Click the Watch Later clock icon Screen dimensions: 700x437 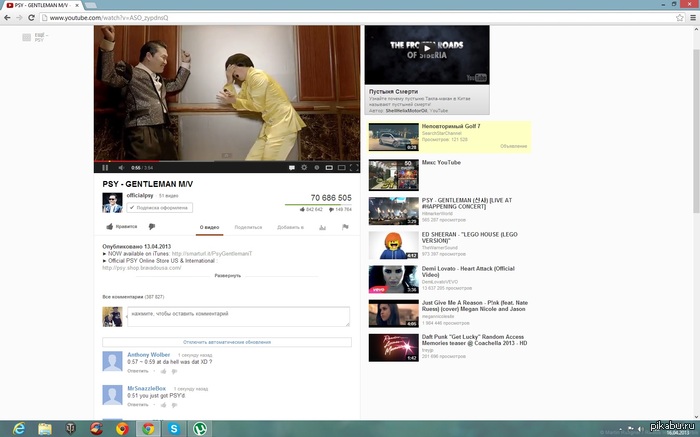click(317, 167)
